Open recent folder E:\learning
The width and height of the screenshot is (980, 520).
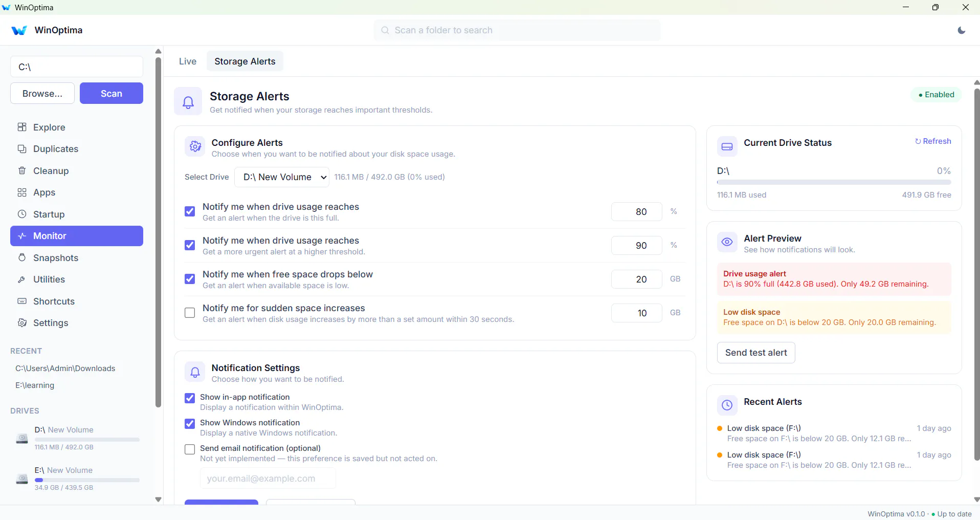pyautogui.click(x=35, y=385)
